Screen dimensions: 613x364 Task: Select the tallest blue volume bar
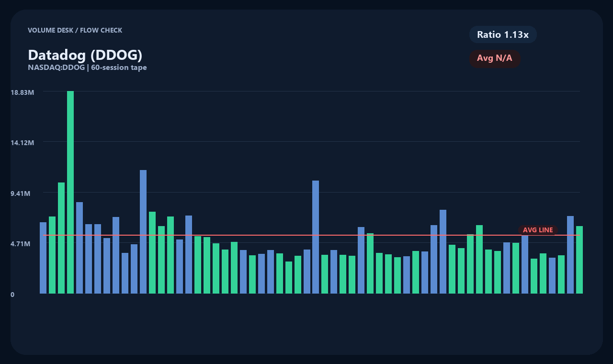pos(143,232)
